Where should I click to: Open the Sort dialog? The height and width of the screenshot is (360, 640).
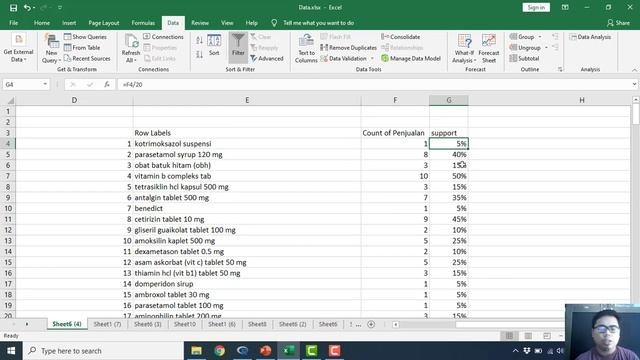point(214,45)
